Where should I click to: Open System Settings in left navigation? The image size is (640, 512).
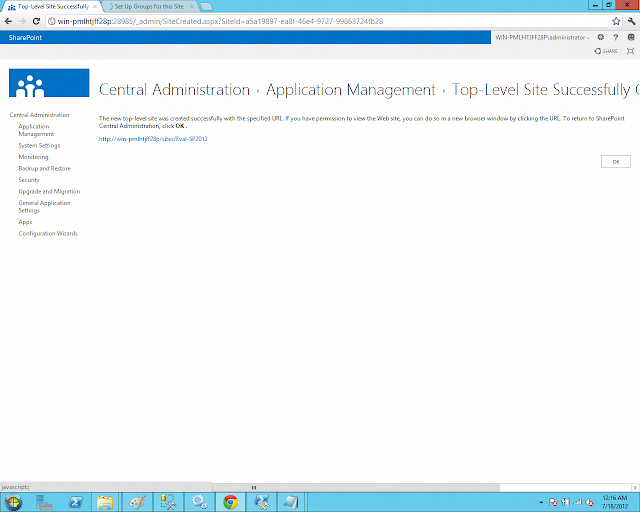coord(39,145)
